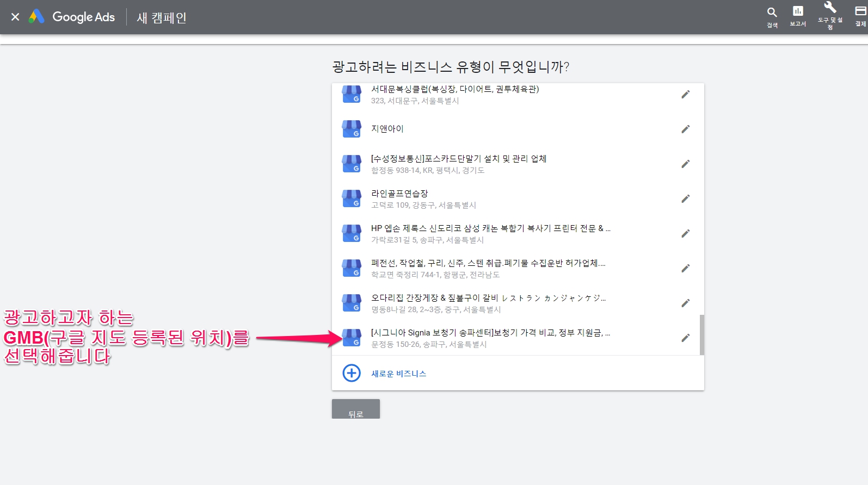
Task: Select HP 엡손 제록스 신도리코 복합기 listing
Action: 491,228
